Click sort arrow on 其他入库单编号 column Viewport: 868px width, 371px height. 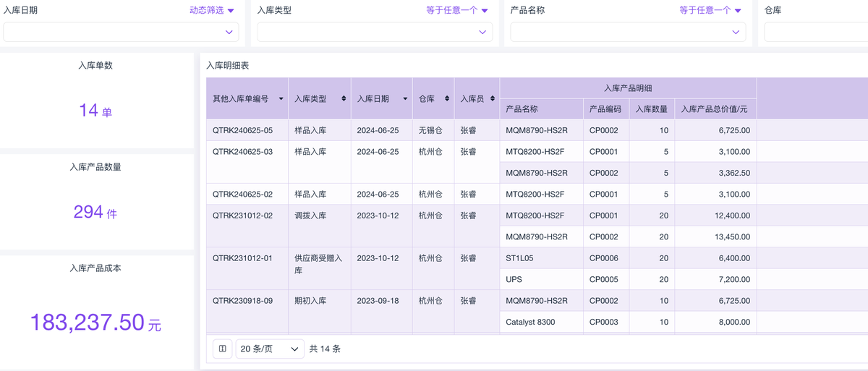tap(281, 99)
